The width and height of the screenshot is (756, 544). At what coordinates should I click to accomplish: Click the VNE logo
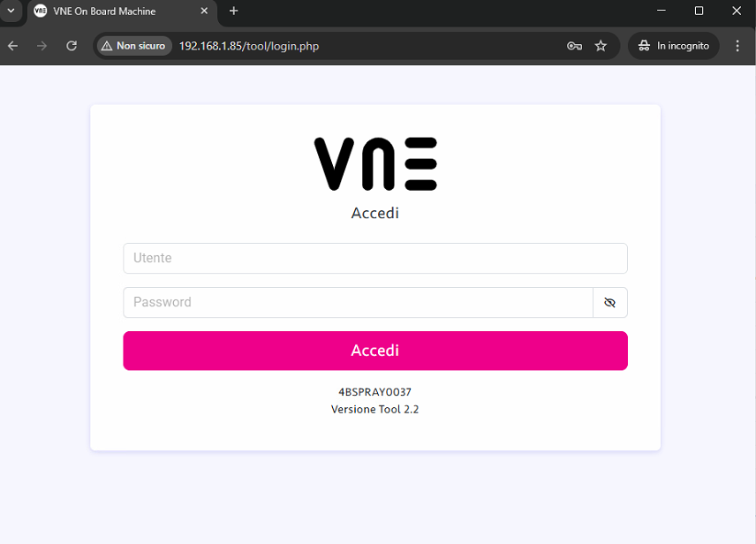(375, 164)
